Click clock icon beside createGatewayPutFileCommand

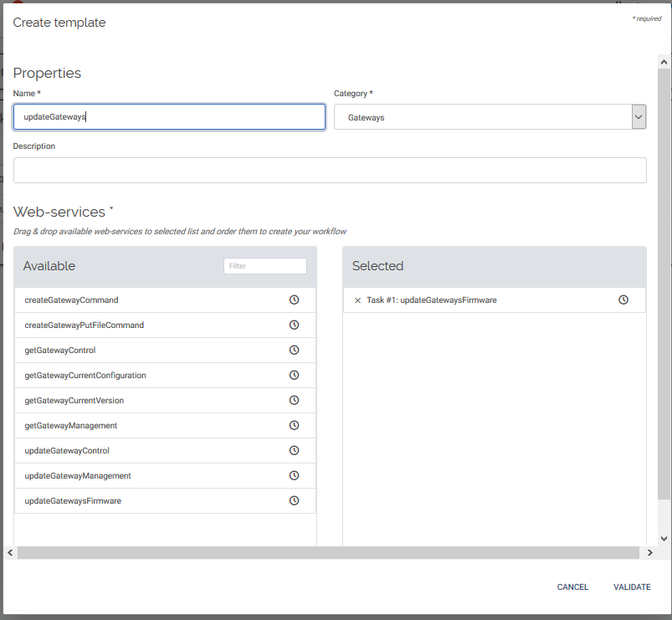(x=294, y=325)
